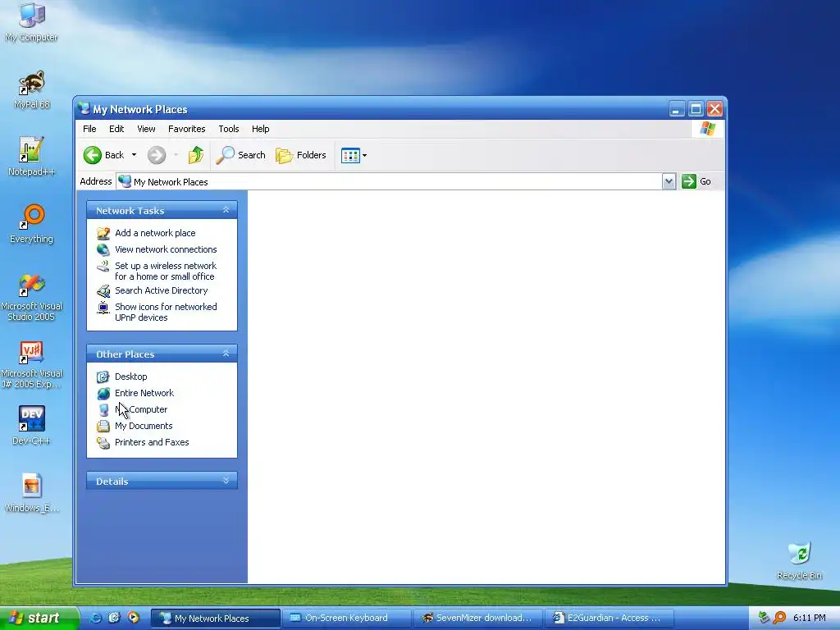Launch Windows Media Player from Quick Launch

pyautogui.click(x=133, y=618)
